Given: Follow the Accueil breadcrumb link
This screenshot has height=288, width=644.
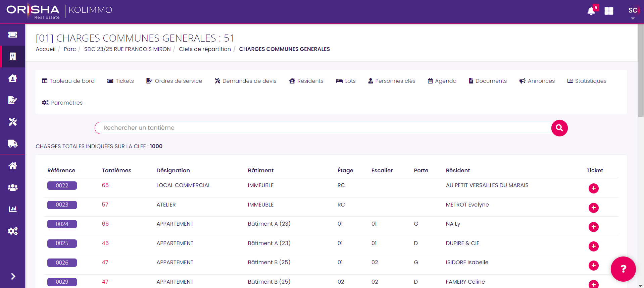Looking at the screenshot, I should 46,49.
